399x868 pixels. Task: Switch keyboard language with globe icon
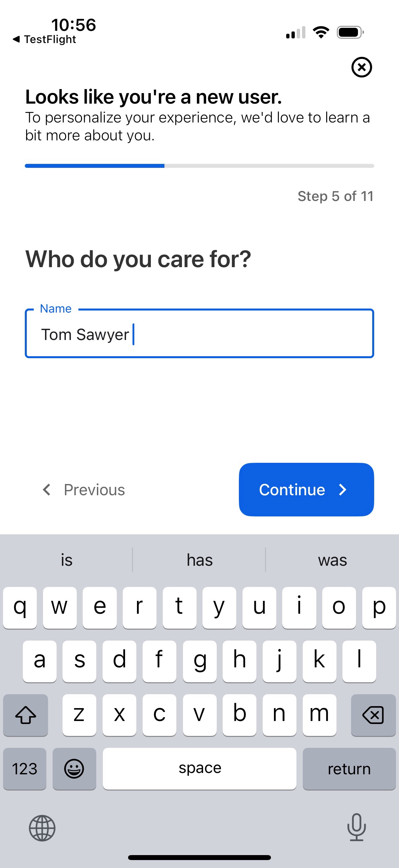coord(42,828)
